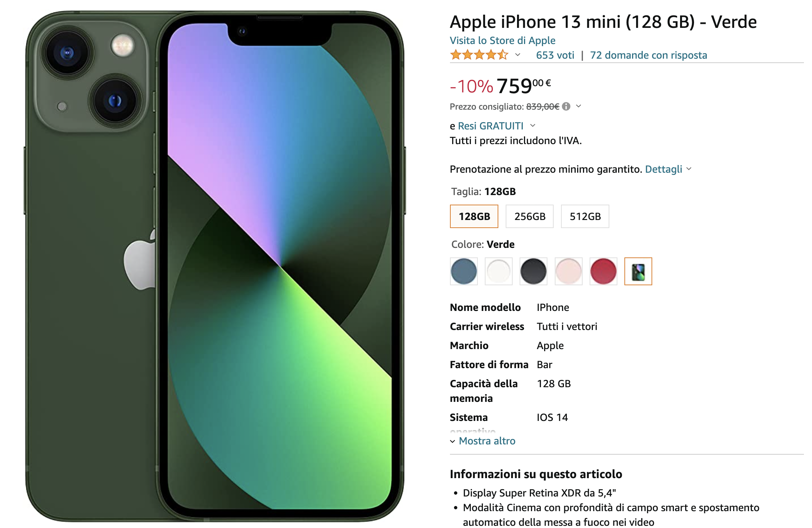Expand Mostra altro specifications
This screenshot has width=812, height=528.
pos(483,441)
